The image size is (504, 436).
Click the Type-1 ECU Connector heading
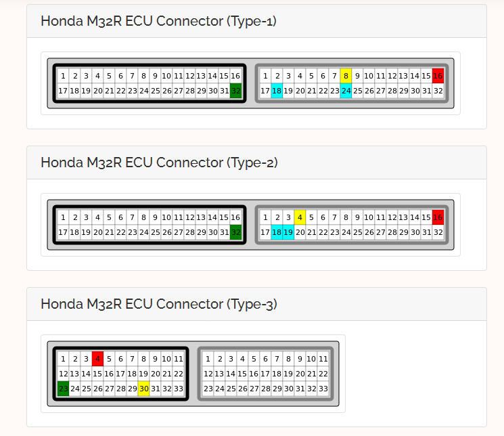tap(158, 21)
